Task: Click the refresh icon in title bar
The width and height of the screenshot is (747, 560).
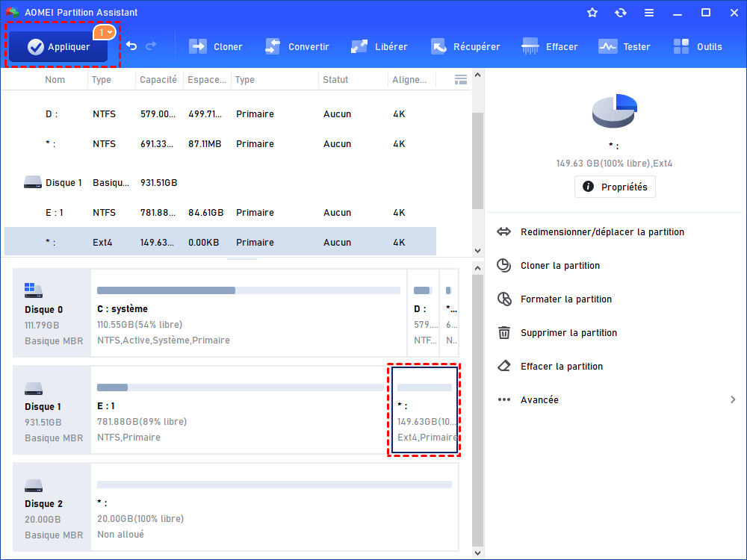Action: pos(620,13)
